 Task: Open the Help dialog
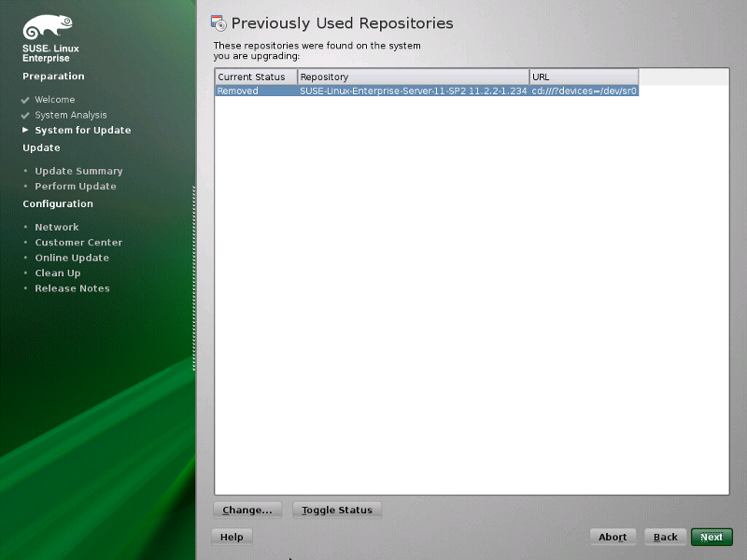pyautogui.click(x=232, y=537)
